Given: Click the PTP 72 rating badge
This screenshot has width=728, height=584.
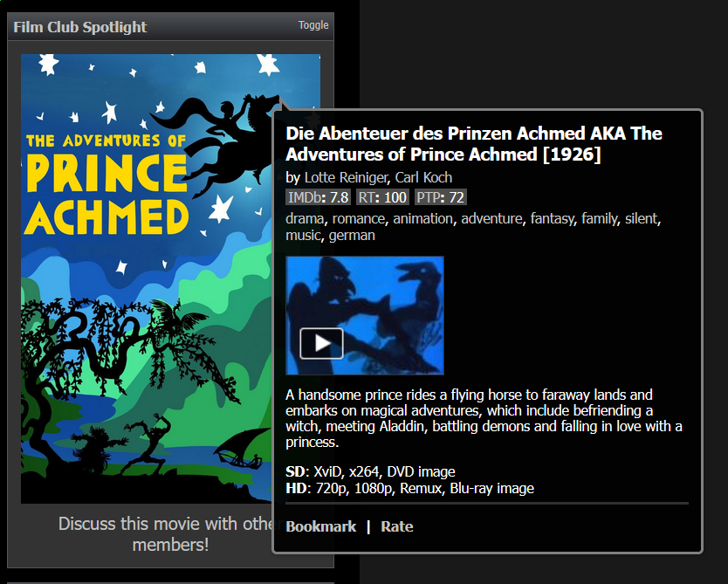Looking at the screenshot, I should (x=440, y=197).
